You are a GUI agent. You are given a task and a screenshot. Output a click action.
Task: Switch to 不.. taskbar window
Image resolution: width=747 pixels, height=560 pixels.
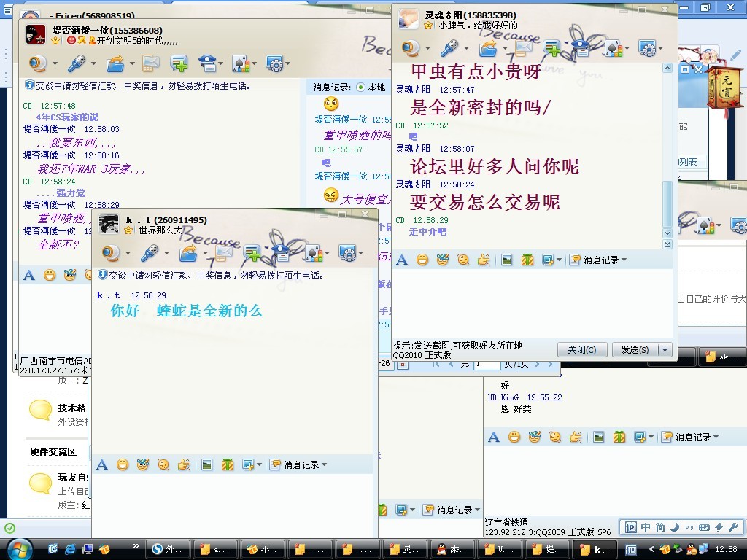coord(263,549)
